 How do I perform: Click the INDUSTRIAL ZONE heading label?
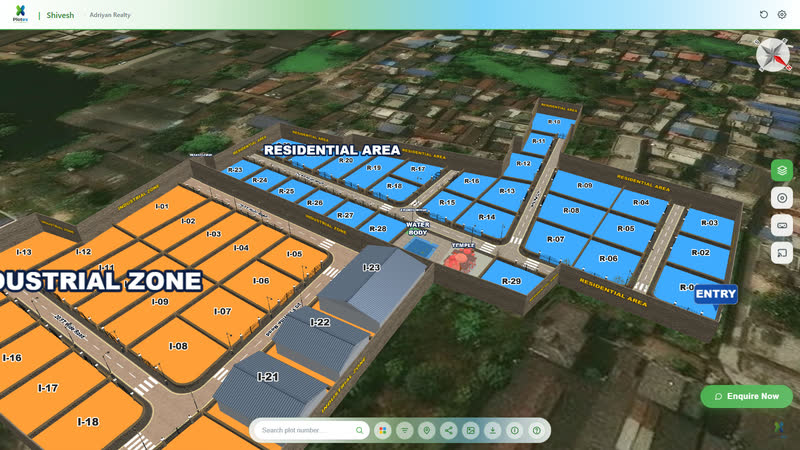coord(101,281)
